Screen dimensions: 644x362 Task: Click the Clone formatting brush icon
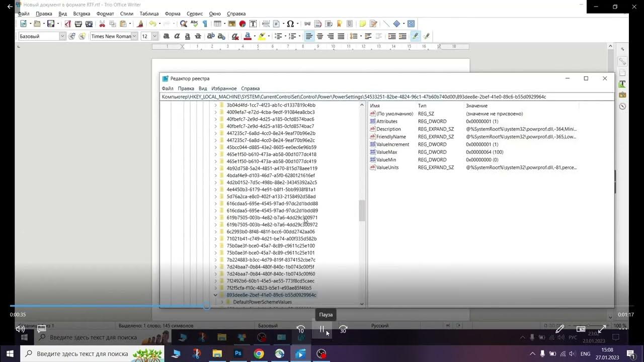[140, 24]
